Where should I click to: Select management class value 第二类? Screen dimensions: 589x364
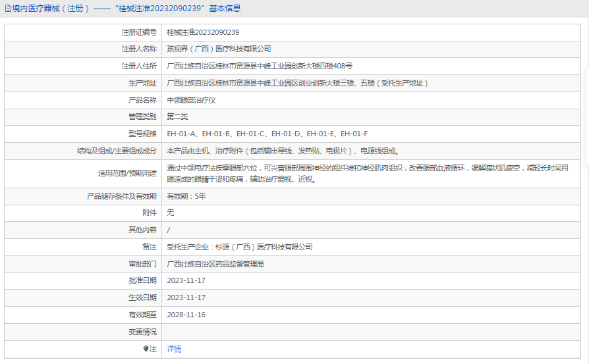pos(177,117)
